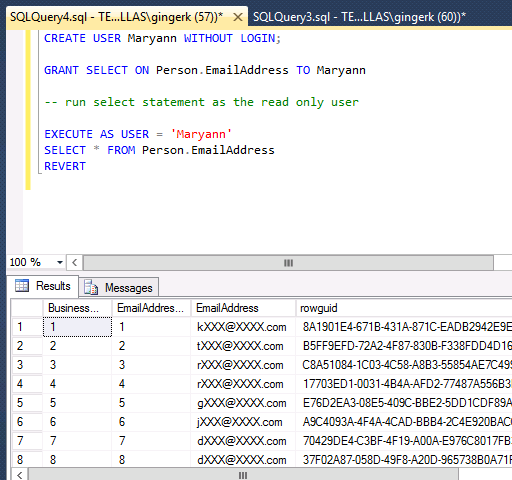Viewport: 512px width, 480px height.
Task: Select row header 5 in results
Action: (x=27, y=403)
